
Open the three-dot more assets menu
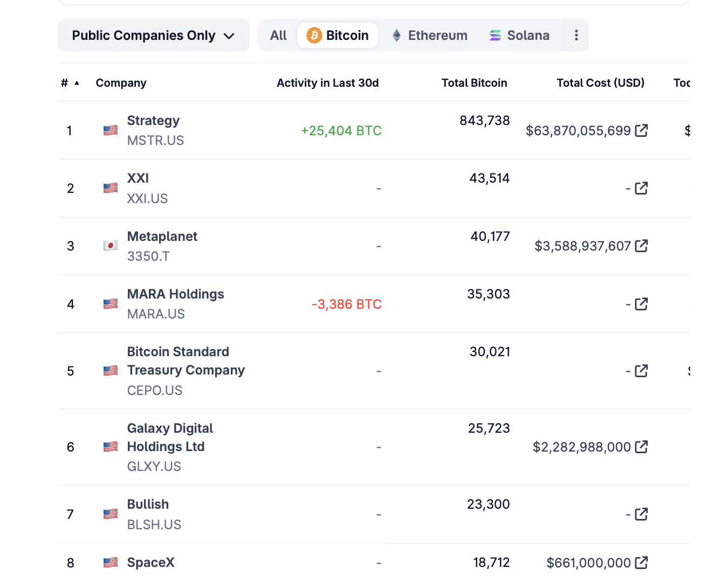click(x=576, y=36)
